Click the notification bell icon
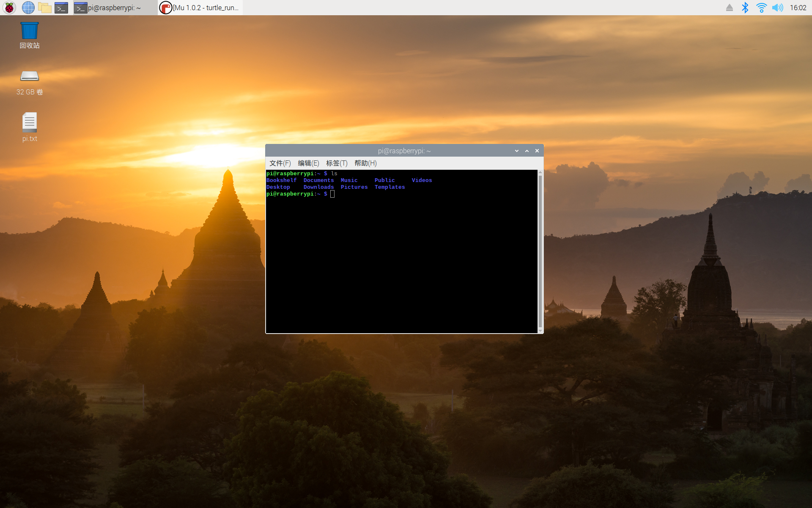The height and width of the screenshot is (508, 812). point(730,7)
